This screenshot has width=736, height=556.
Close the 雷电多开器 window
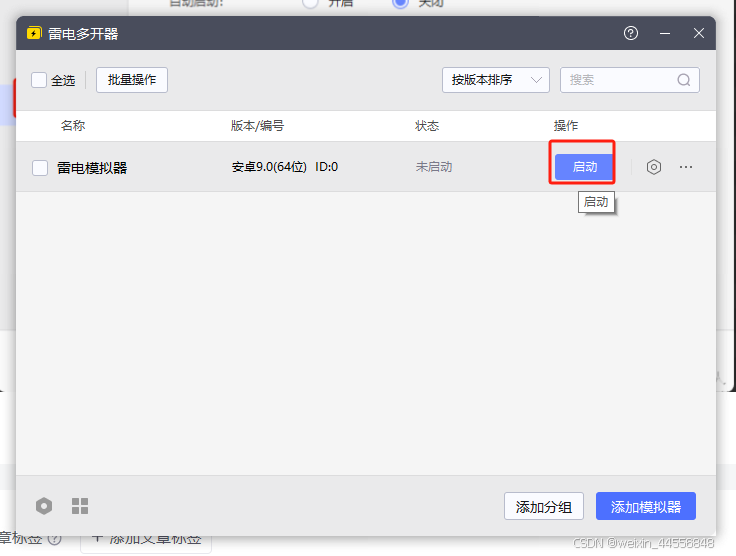[698, 33]
